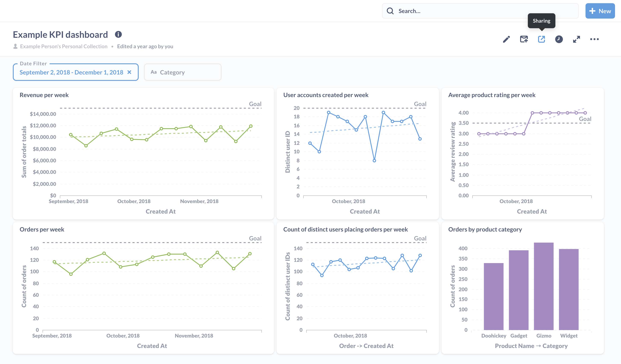Click the edit pencil icon
The height and width of the screenshot is (364, 621).
506,39
